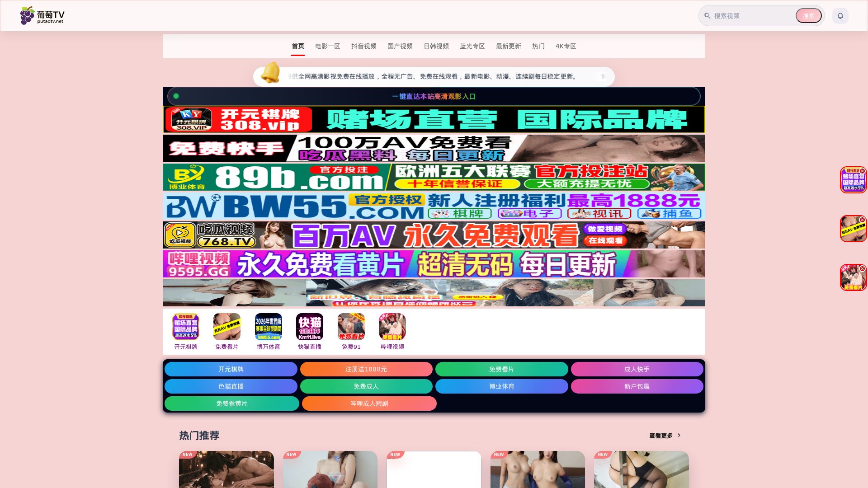Screen dimensions: 868x488
Task: Click the 博业体育 pill button
Action: pos(502,386)
